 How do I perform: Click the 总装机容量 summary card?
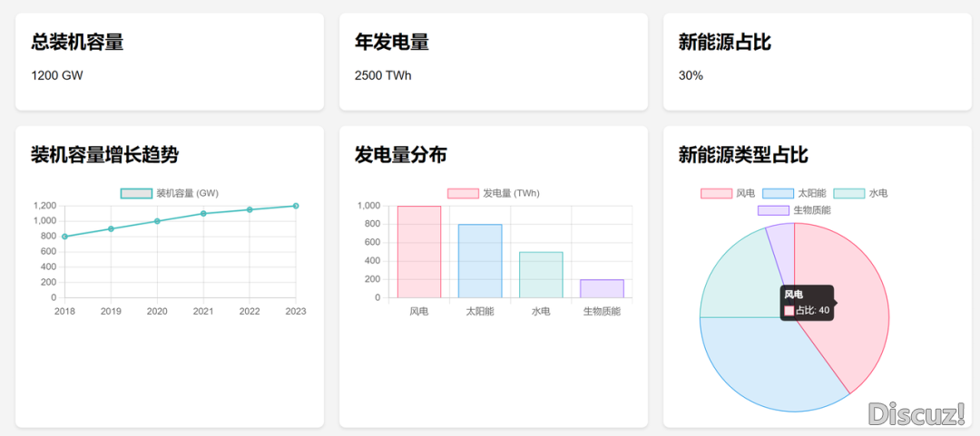pyautogui.click(x=170, y=62)
